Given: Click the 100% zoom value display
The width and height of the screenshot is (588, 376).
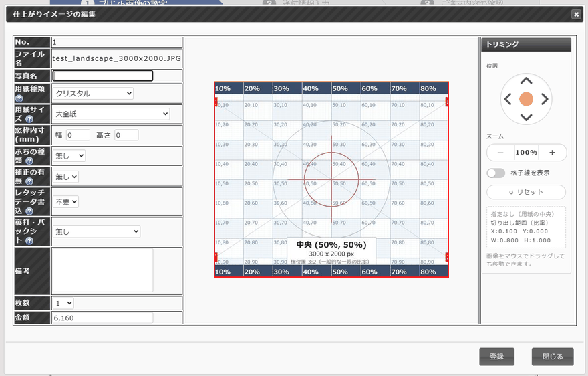Looking at the screenshot, I should [x=526, y=153].
